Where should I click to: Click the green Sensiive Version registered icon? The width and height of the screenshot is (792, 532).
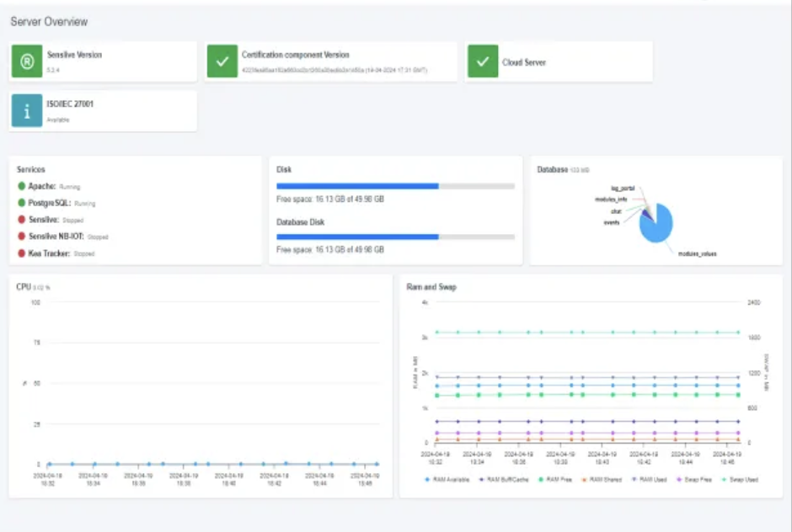coord(27,61)
